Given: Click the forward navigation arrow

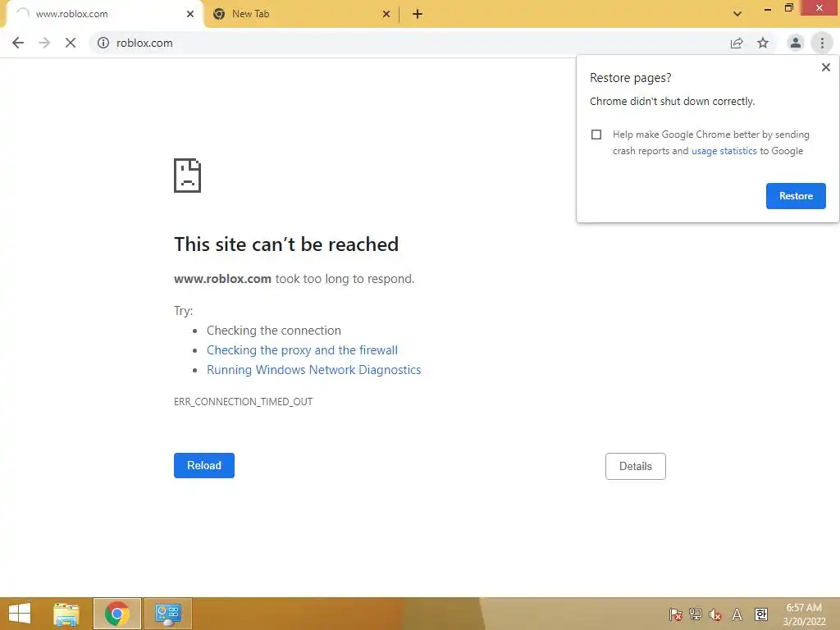Looking at the screenshot, I should 44,43.
